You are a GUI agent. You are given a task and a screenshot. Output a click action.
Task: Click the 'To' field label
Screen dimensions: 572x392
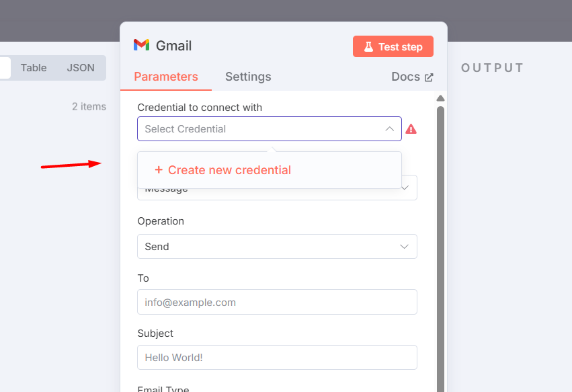(x=143, y=278)
